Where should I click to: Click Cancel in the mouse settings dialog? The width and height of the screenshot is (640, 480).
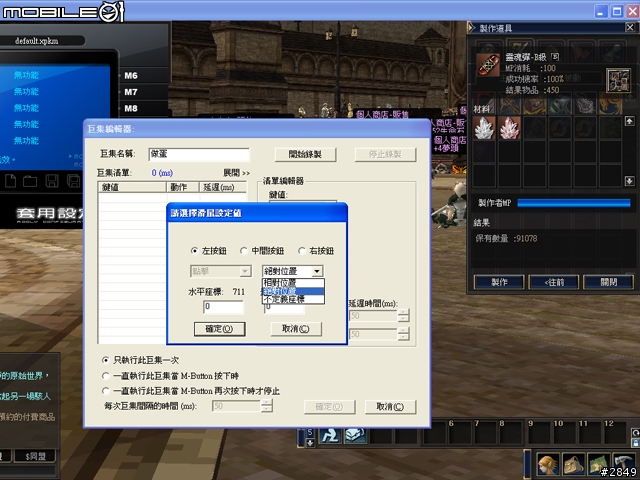point(296,329)
